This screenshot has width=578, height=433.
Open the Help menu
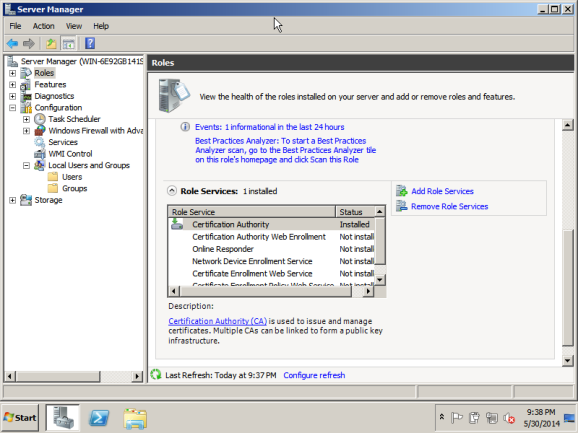pyautogui.click(x=101, y=26)
